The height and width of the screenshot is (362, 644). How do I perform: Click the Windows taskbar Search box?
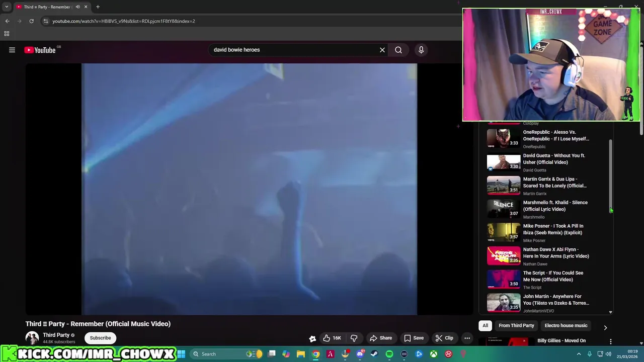[227, 354]
